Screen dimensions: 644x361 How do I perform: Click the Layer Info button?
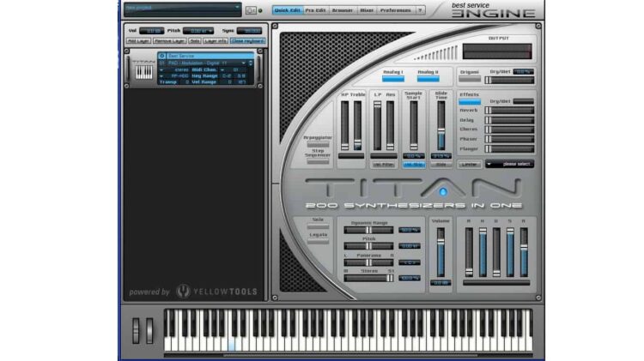[216, 41]
